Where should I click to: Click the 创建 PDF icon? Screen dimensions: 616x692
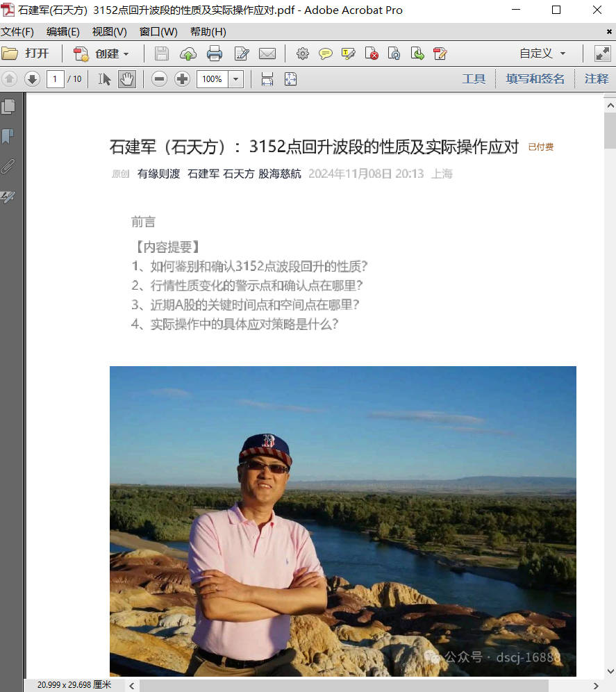point(81,53)
